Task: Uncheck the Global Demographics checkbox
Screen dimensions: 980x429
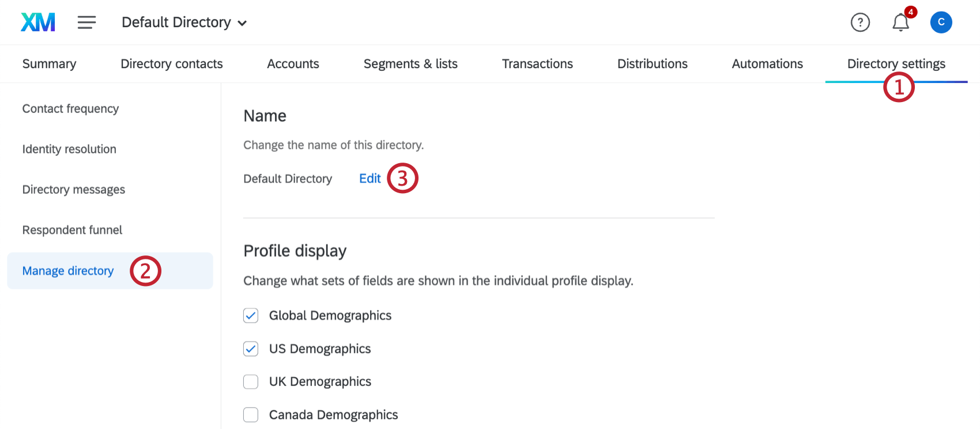Action: click(x=251, y=316)
